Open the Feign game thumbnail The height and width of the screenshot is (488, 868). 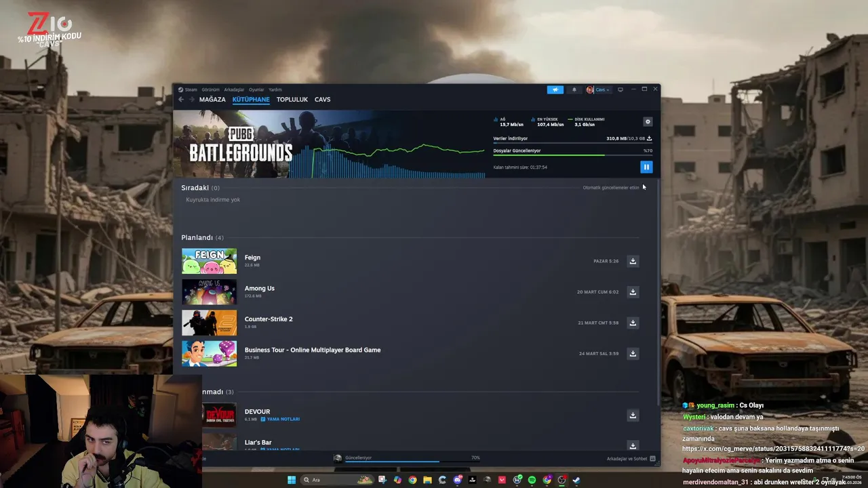point(210,261)
